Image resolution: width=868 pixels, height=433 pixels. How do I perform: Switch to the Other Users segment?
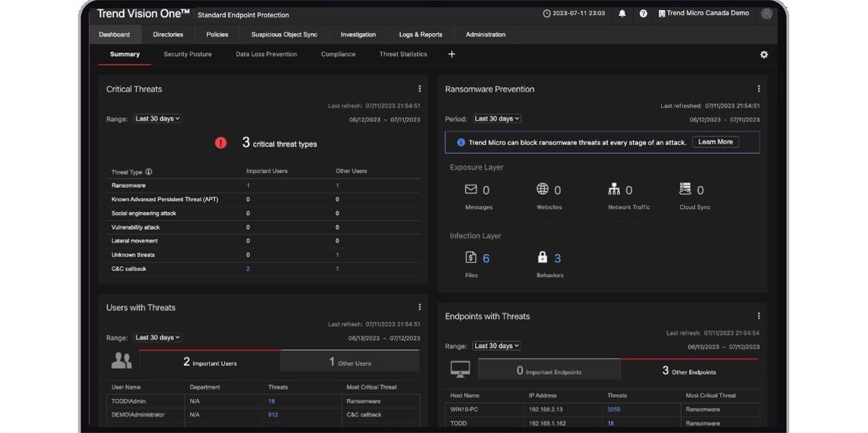click(x=350, y=362)
